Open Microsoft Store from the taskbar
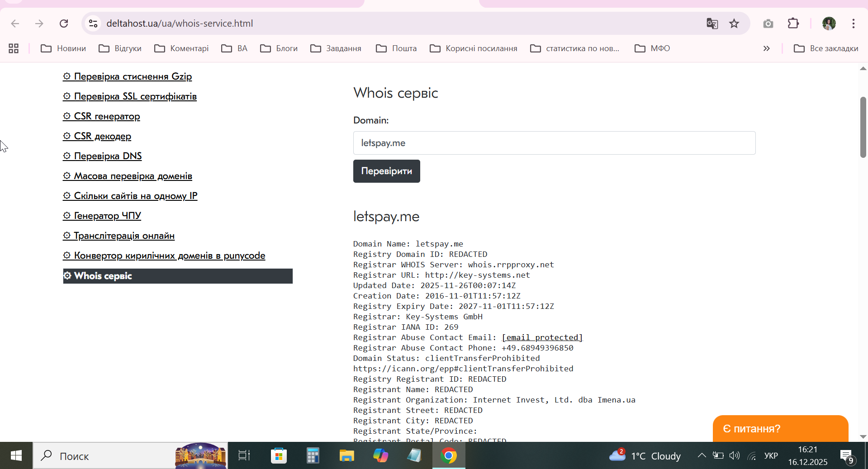This screenshot has height=469, width=868. (x=279, y=455)
